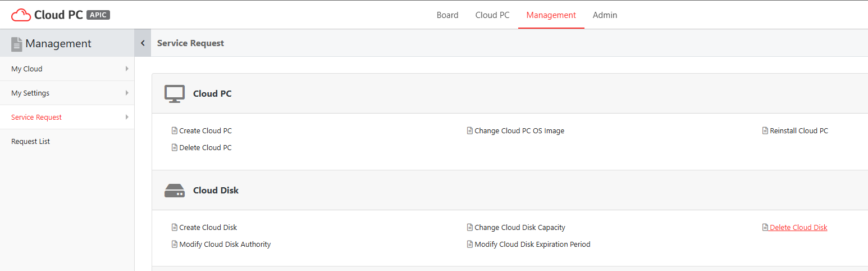Open the Change Cloud PC OS Image link
868x271 pixels.
[519, 130]
